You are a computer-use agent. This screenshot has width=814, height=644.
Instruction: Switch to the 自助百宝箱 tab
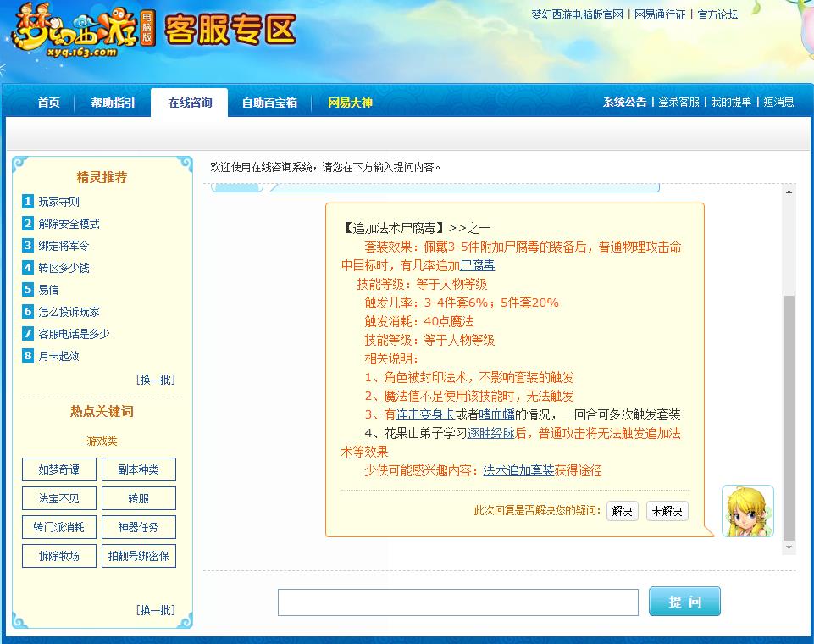coord(269,103)
